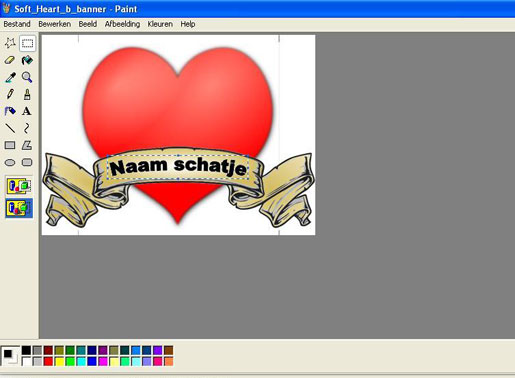
Task: Enable the opaque selection option
Action: (x=19, y=185)
